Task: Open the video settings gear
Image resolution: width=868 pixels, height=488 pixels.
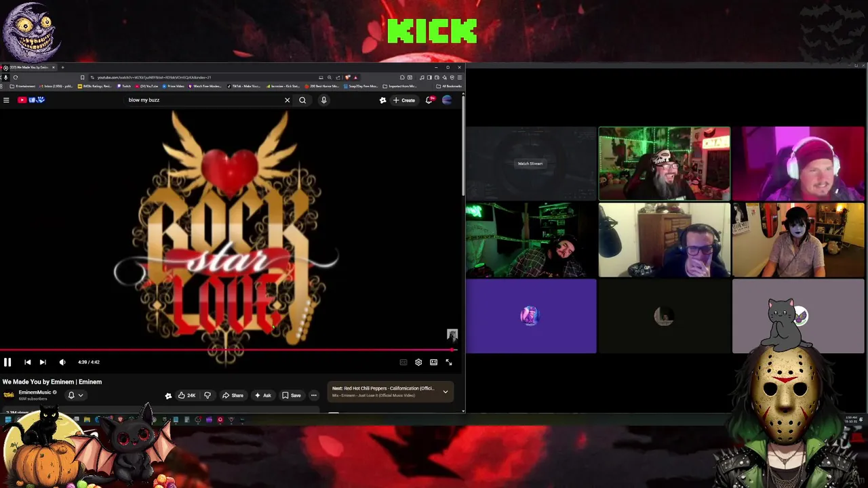Action: point(418,362)
